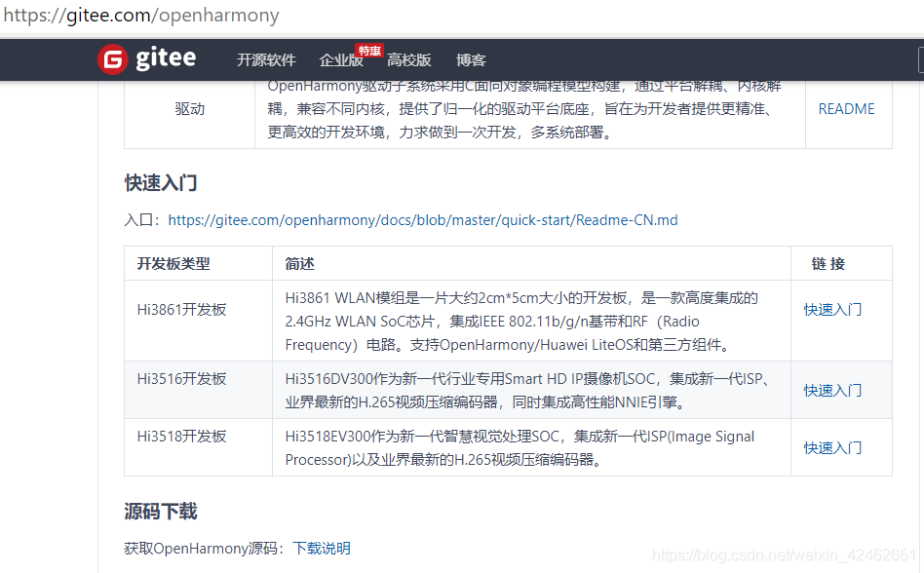
Task: Click the 下载说明 download instructions link
Action: coord(321,548)
